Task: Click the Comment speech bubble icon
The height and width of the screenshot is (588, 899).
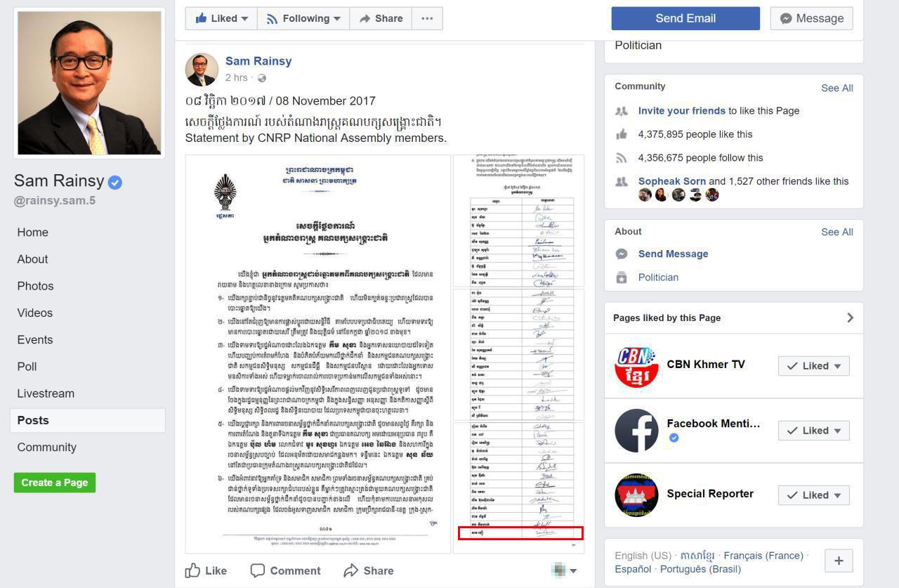Action: pos(258,570)
